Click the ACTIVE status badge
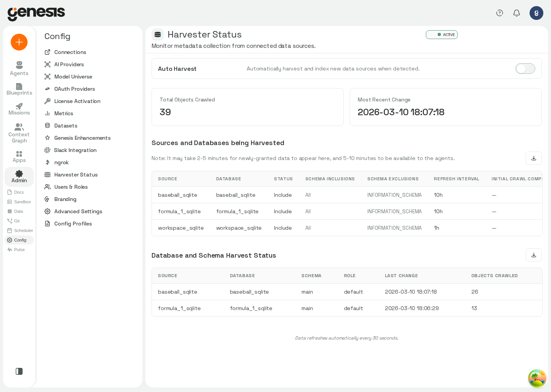 [442, 34]
